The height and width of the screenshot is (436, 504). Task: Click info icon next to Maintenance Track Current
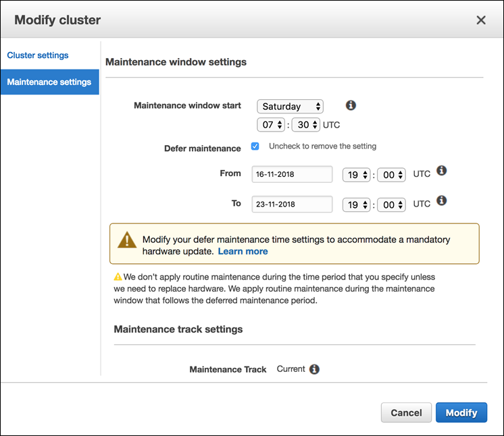pos(314,369)
